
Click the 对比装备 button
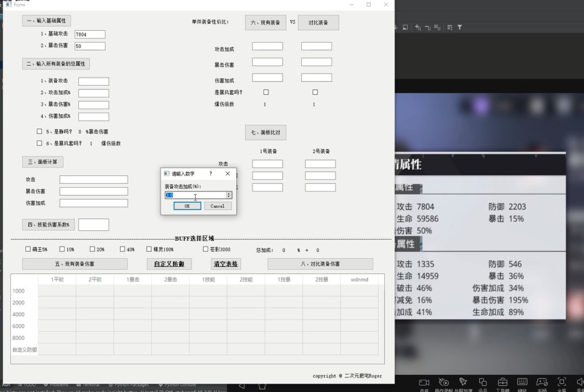tap(318, 22)
